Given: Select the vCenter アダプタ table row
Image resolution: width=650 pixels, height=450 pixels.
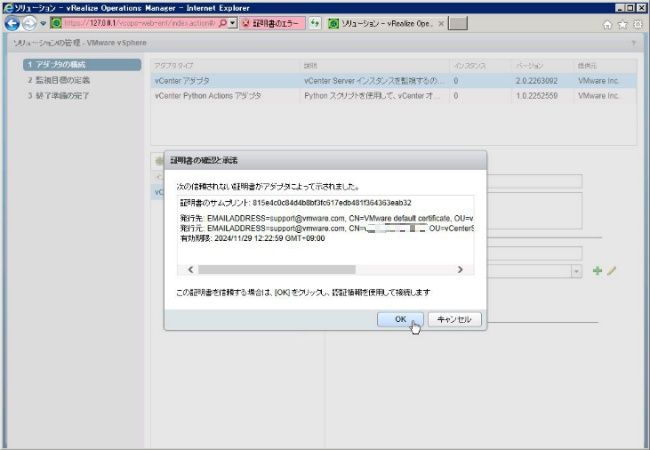Looking at the screenshot, I should (x=394, y=81).
